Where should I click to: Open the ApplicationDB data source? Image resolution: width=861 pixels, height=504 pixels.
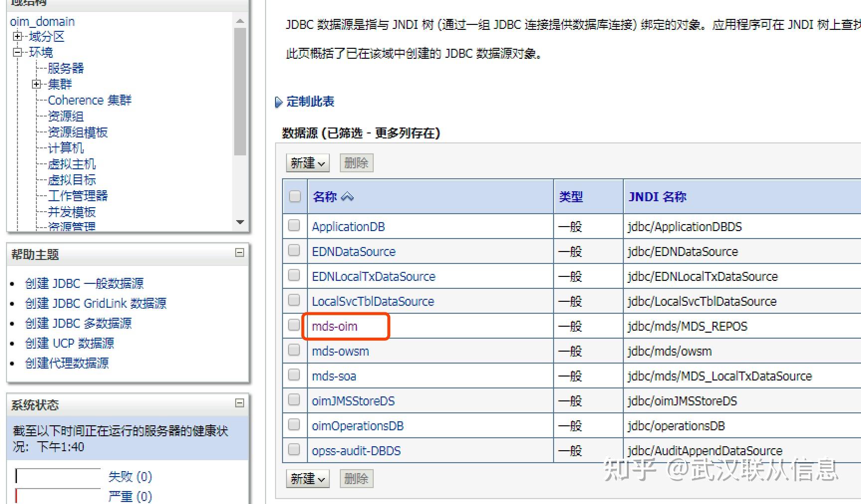coord(348,227)
